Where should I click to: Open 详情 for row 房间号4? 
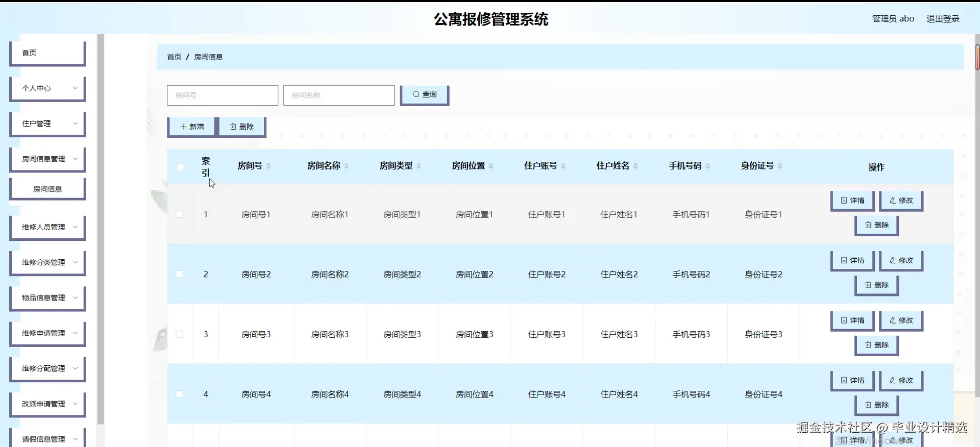(x=852, y=380)
